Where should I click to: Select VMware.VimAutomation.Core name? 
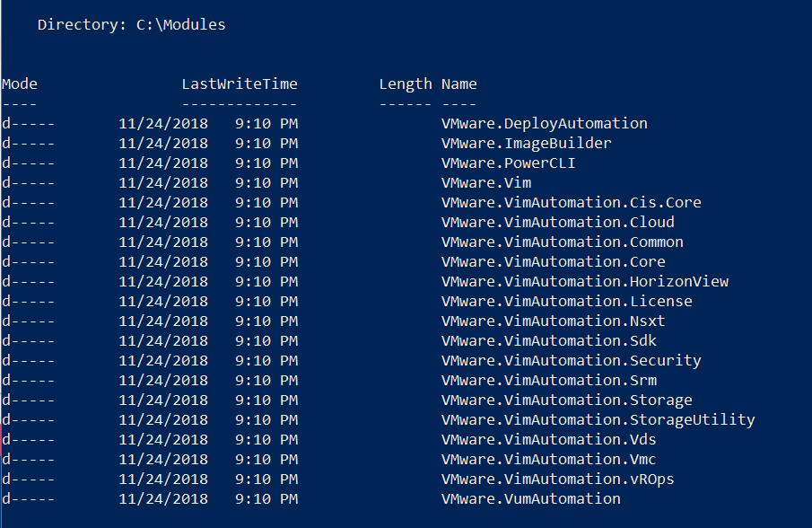(553, 261)
